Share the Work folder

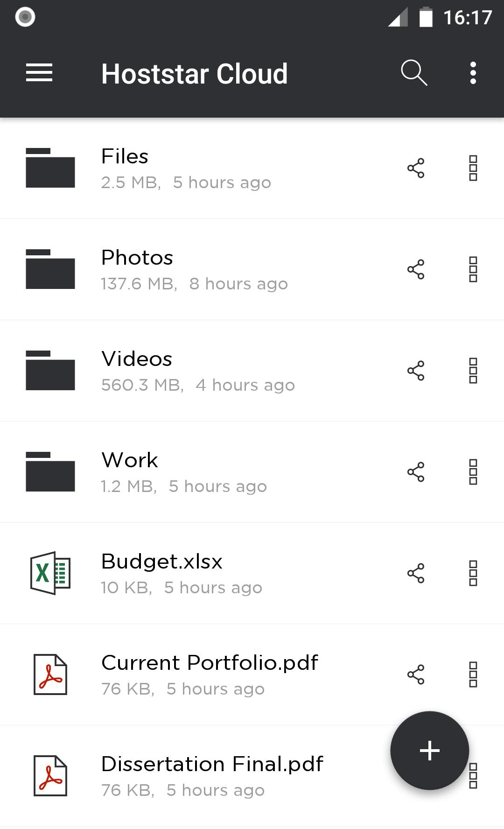coord(416,472)
